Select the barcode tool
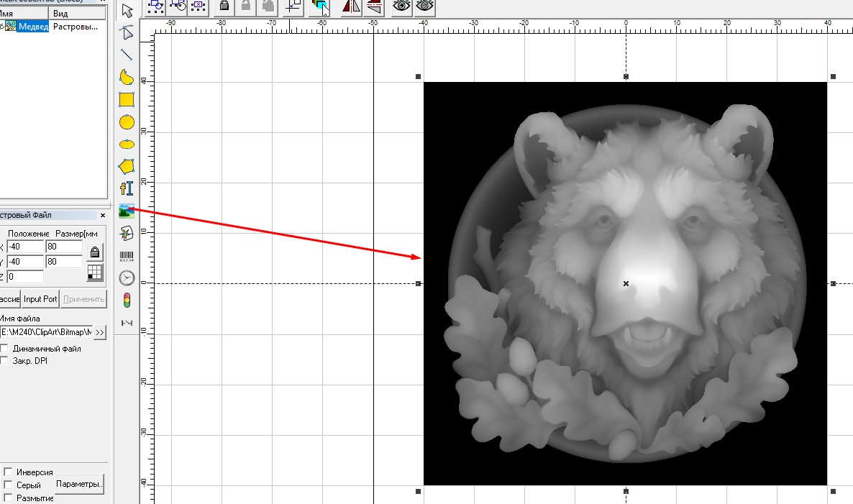 (x=127, y=255)
